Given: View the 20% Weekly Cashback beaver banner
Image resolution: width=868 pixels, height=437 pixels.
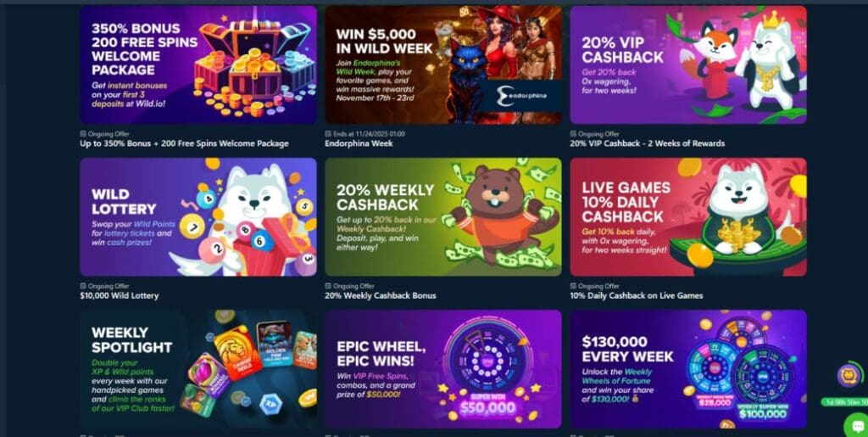Looking at the screenshot, I should pyautogui.click(x=442, y=217).
